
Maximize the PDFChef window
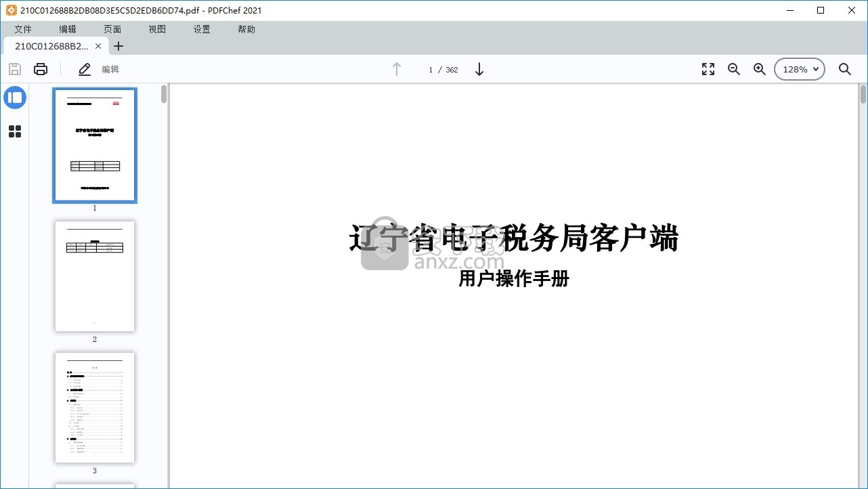tap(821, 10)
